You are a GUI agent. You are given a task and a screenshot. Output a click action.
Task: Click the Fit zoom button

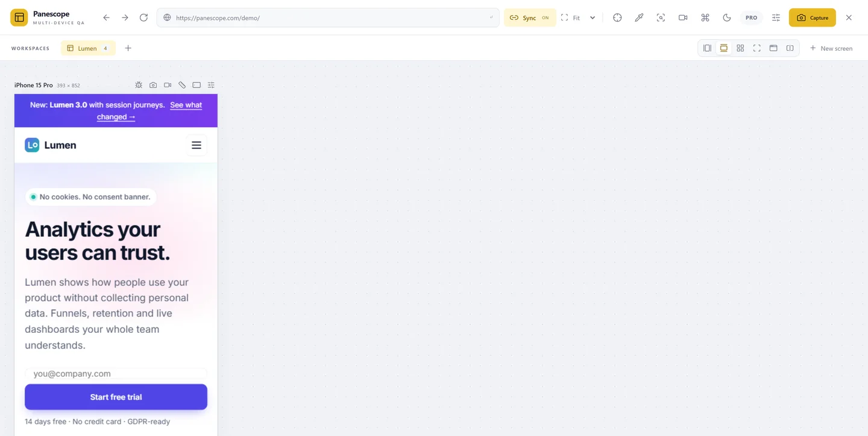[570, 17]
